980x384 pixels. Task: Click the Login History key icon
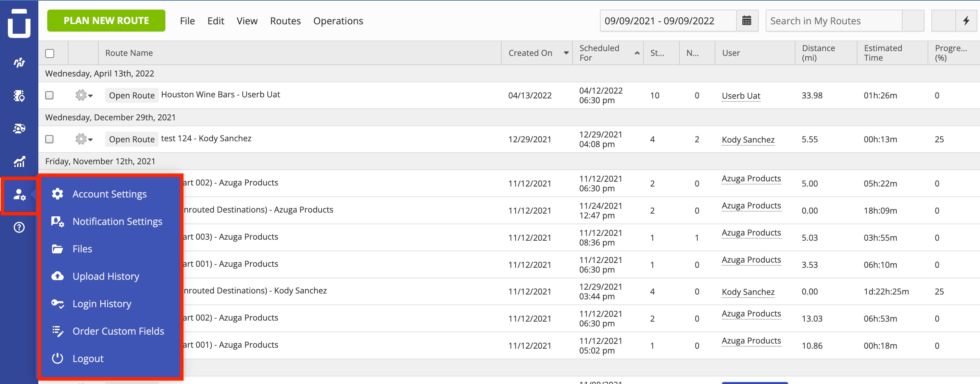pyautogui.click(x=58, y=304)
